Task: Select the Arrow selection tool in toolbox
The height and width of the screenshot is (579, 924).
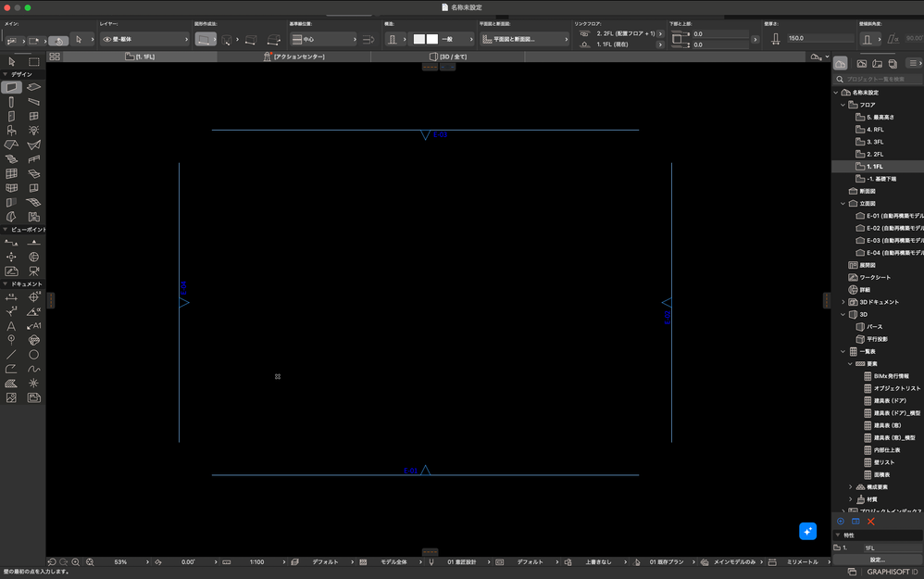Action: pos(11,61)
